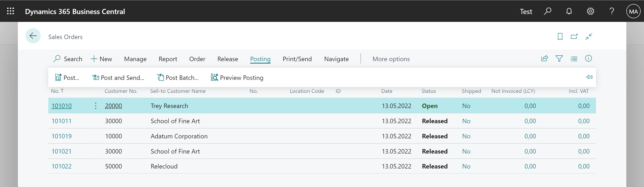The image size is (644, 187).
Task: Open the Manage menu
Action: [135, 59]
